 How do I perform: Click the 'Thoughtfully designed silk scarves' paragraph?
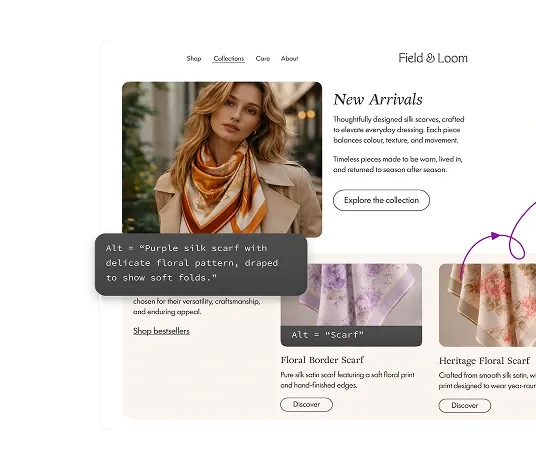click(x=399, y=130)
